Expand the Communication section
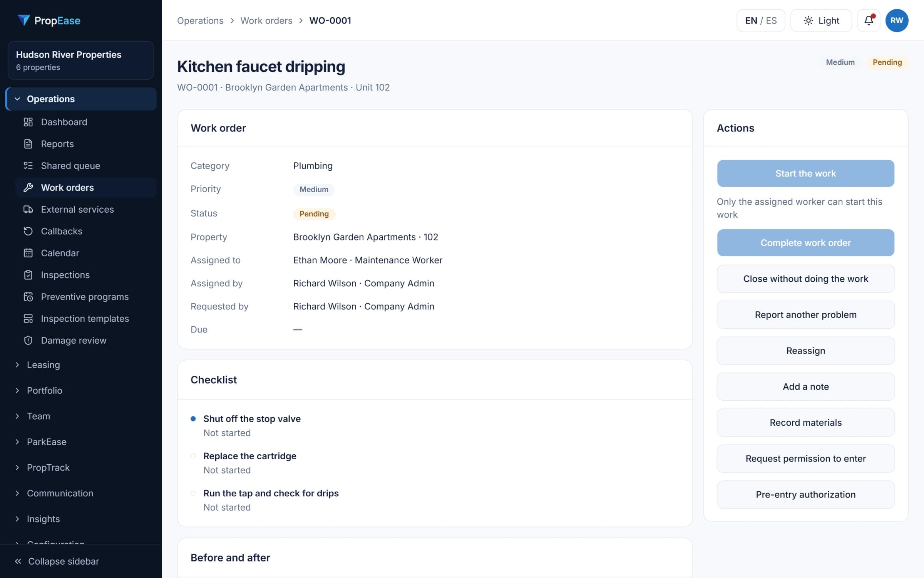924x578 pixels. point(81,493)
